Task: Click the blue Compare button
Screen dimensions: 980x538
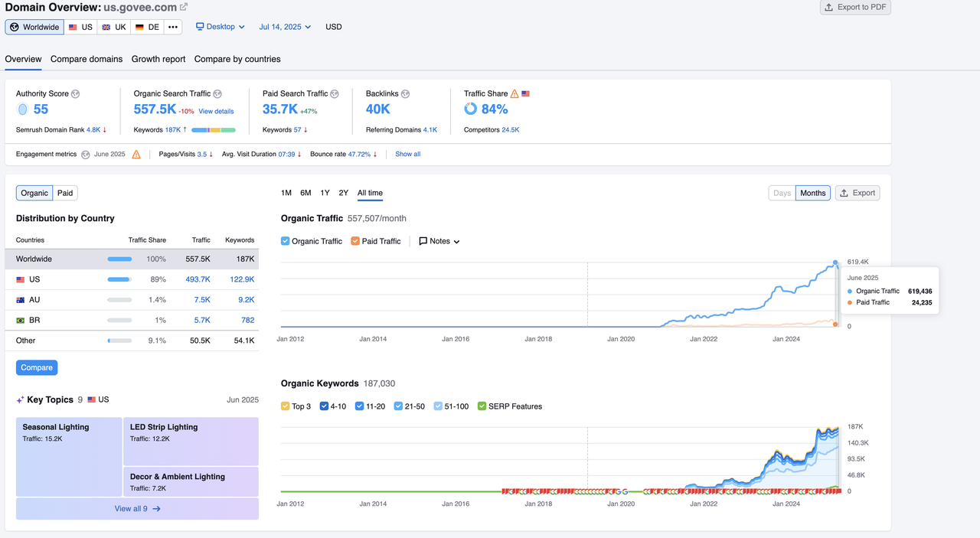Action: [x=37, y=367]
